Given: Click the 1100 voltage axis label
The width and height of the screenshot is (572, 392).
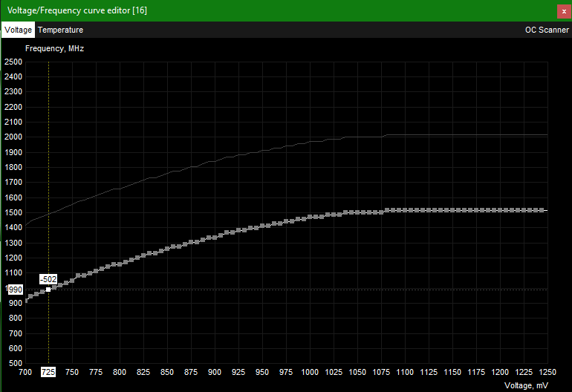Looking at the screenshot, I should pos(405,372).
